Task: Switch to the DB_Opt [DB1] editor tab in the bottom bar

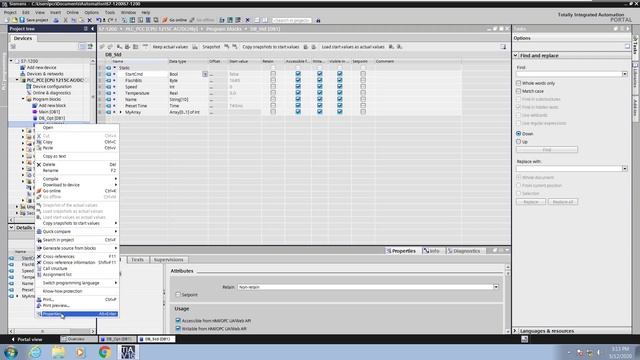Action: coord(117,339)
